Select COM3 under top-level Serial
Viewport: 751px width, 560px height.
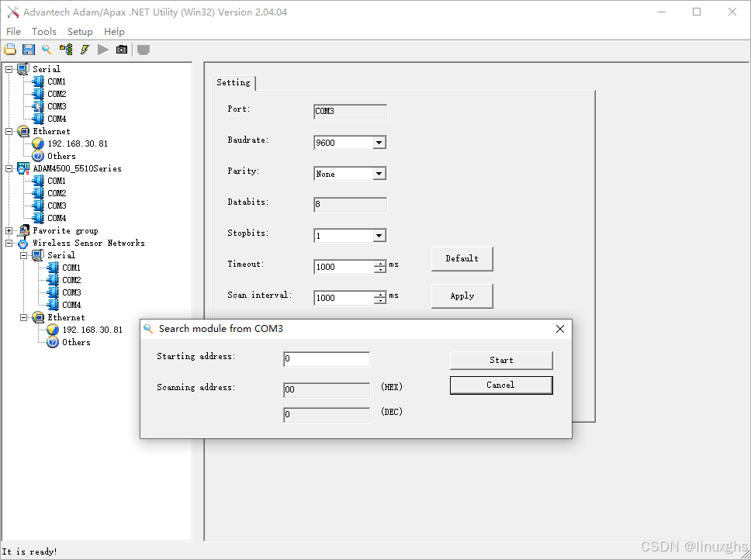(x=57, y=106)
